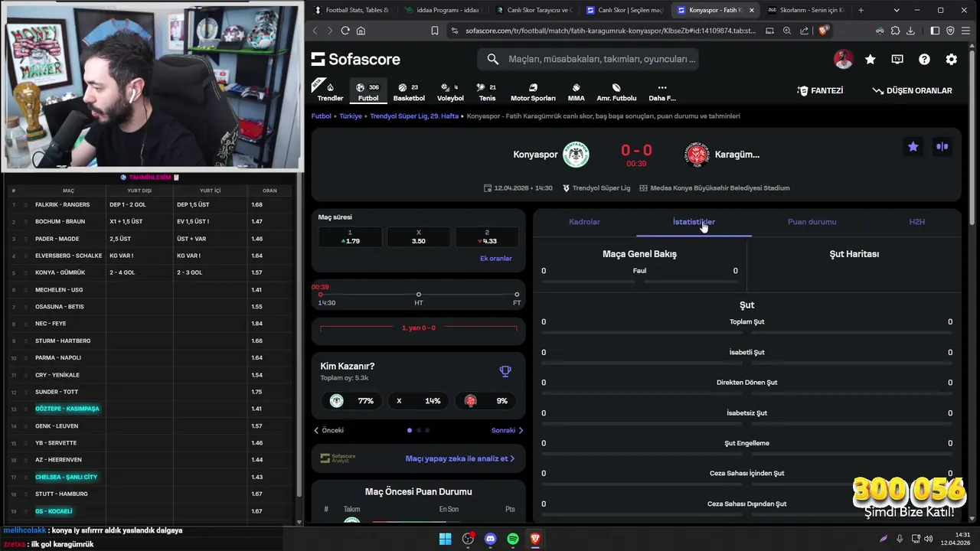Click the Sofascore logo
The width and height of the screenshot is (980, 551).
click(356, 59)
